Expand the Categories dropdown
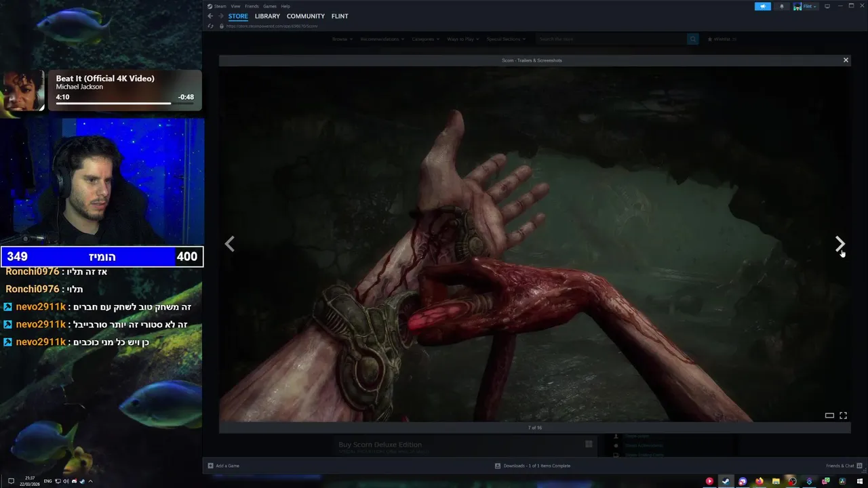Viewport: 868px width, 488px height. (x=426, y=39)
